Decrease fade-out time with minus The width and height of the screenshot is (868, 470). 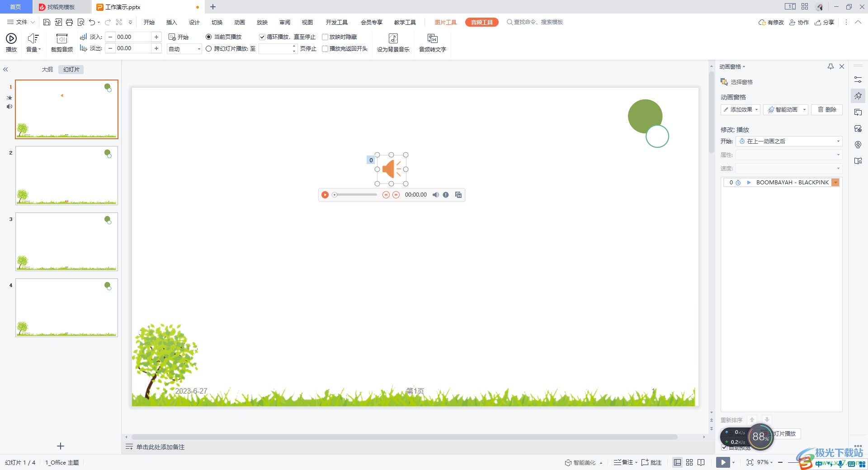pos(110,48)
